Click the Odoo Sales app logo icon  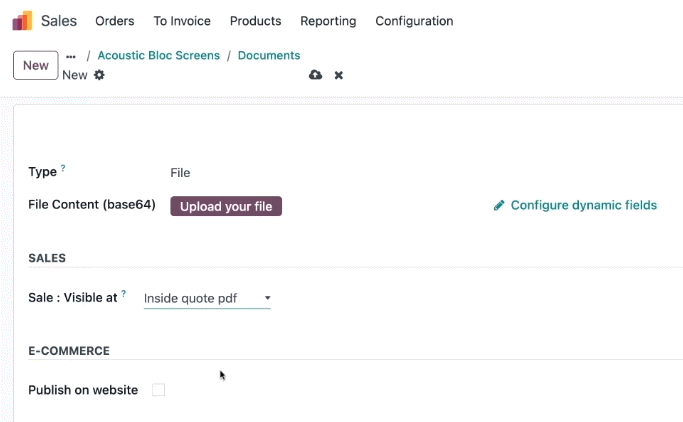(22, 20)
